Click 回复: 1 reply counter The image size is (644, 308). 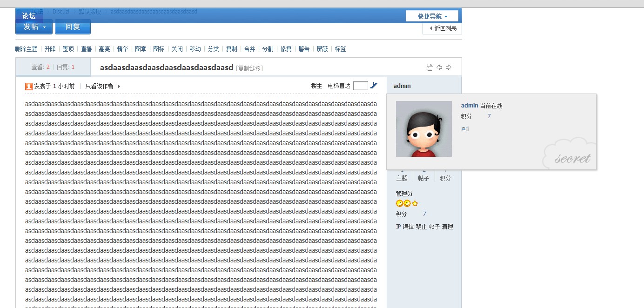point(66,67)
